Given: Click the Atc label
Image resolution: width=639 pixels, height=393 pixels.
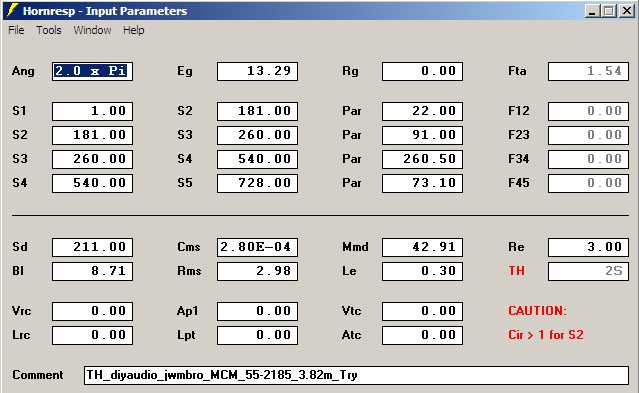Looking at the screenshot, I should point(352,335).
